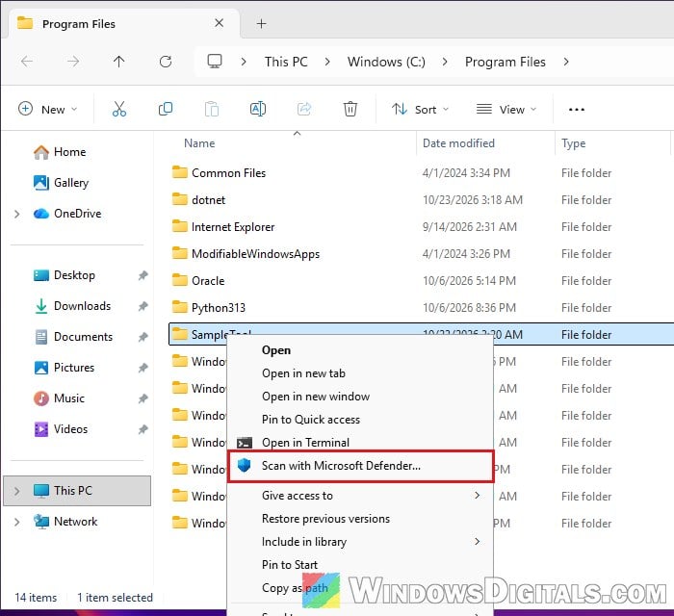Click the Program Files tab title
The width and height of the screenshot is (674, 616).
pyautogui.click(x=79, y=24)
